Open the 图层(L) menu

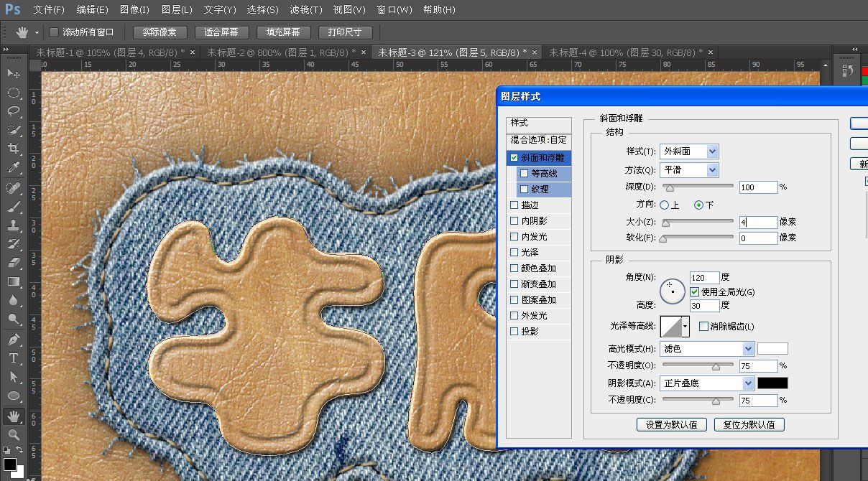tap(177, 9)
